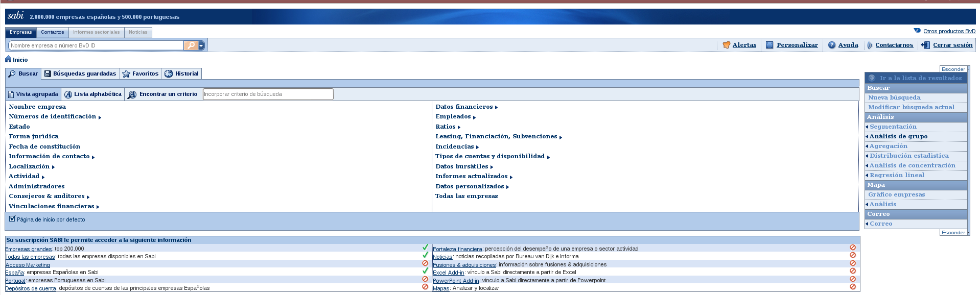Open the Alertas link
Screen dimensions: 980x295
[744, 45]
